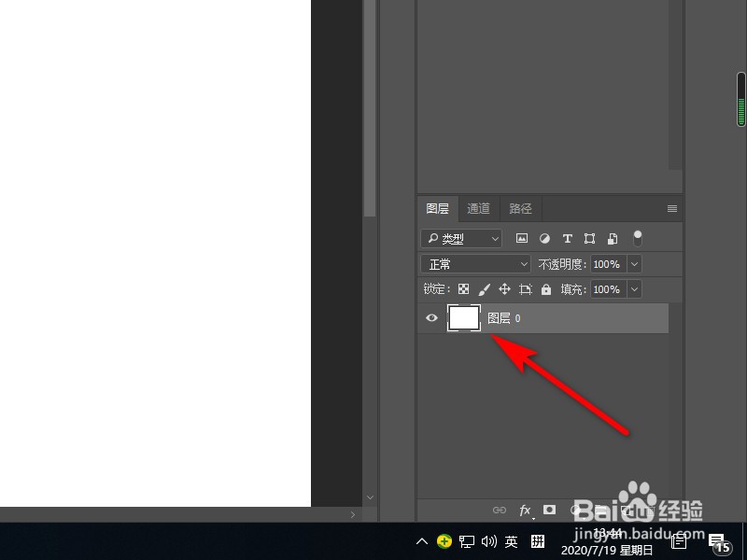Open the network tray icon

click(466, 541)
